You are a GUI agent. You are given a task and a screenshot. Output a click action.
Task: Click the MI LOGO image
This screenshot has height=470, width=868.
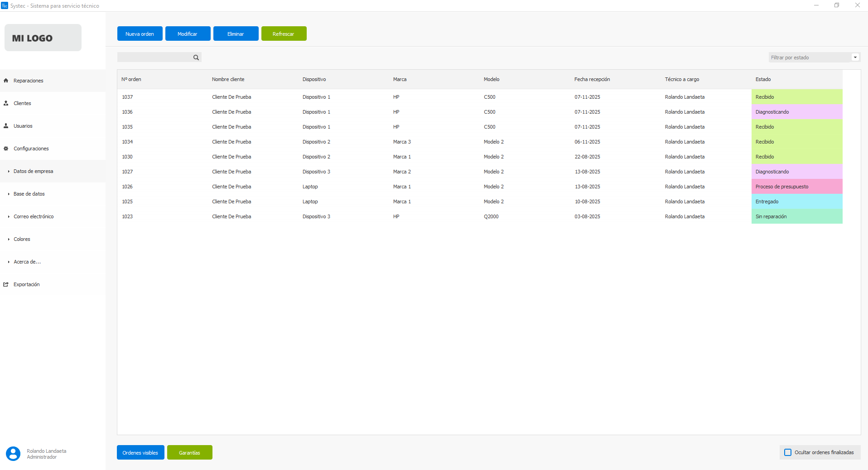43,38
